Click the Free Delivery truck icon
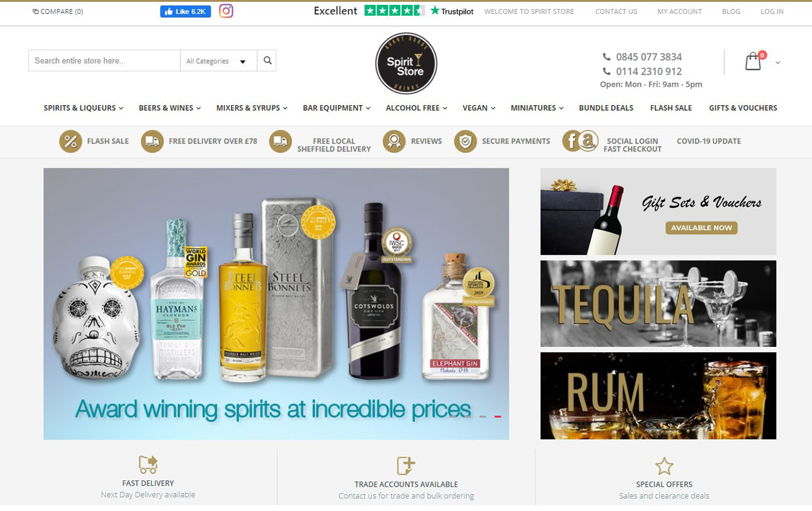 (152, 141)
